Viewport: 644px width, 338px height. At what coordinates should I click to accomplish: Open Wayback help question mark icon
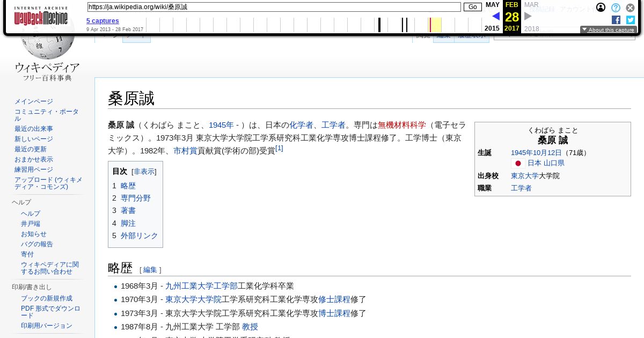(x=616, y=8)
